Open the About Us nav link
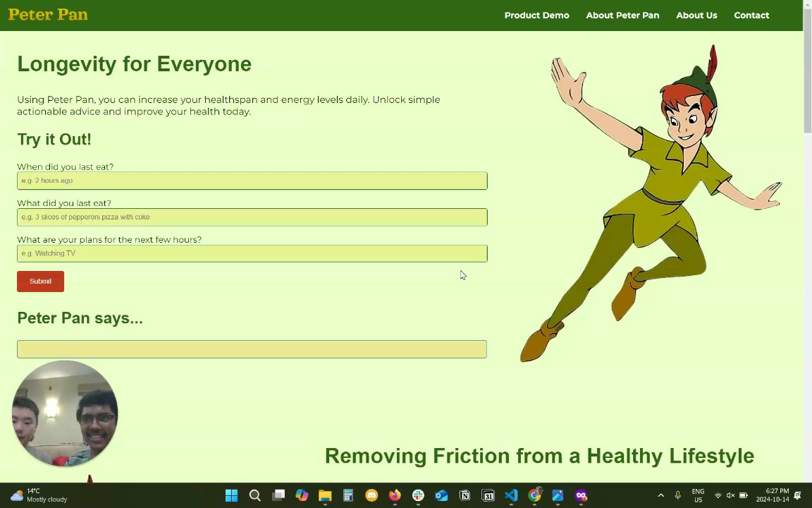 click(x=696, y=16)
